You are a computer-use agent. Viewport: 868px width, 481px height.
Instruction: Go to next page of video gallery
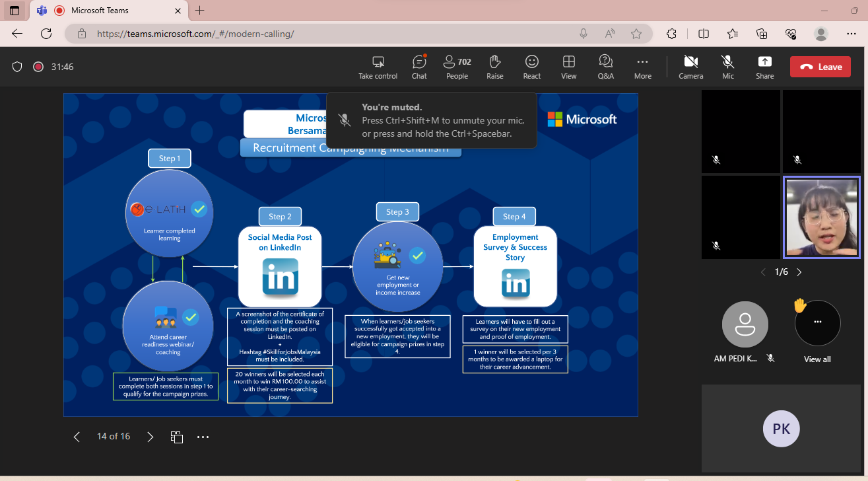pos(799,272)
